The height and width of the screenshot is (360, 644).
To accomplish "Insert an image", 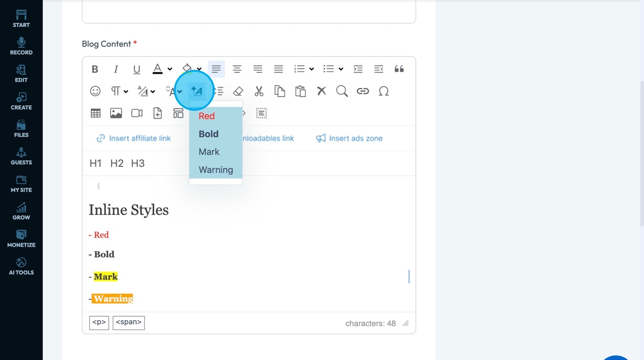I will [116, 113].
